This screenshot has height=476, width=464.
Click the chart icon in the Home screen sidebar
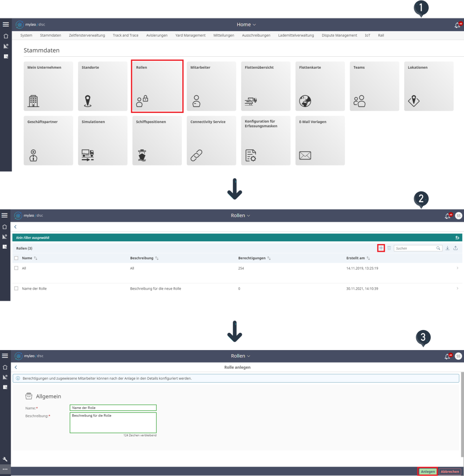pos(6,46)
